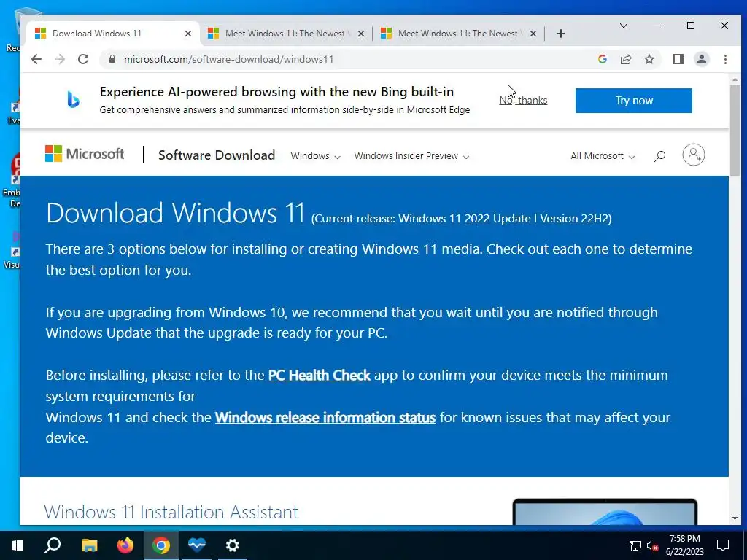Expand the Windows menu

pyautogui.click(x=315, y=156)
